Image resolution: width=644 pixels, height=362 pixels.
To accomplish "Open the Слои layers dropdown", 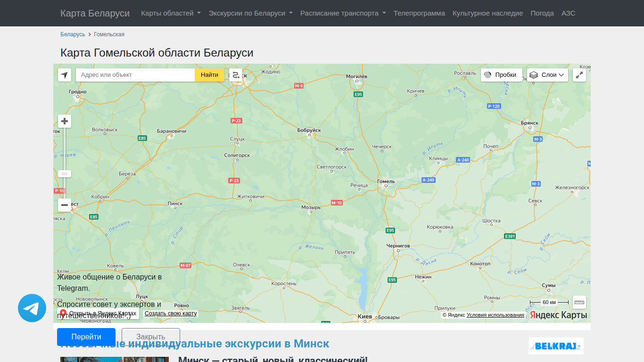I will [547, 75].
